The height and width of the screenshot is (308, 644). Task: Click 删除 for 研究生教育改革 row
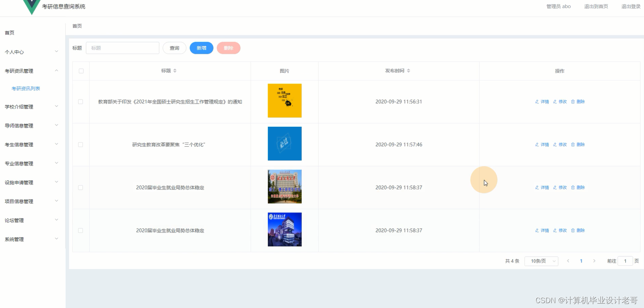point(578,145)
